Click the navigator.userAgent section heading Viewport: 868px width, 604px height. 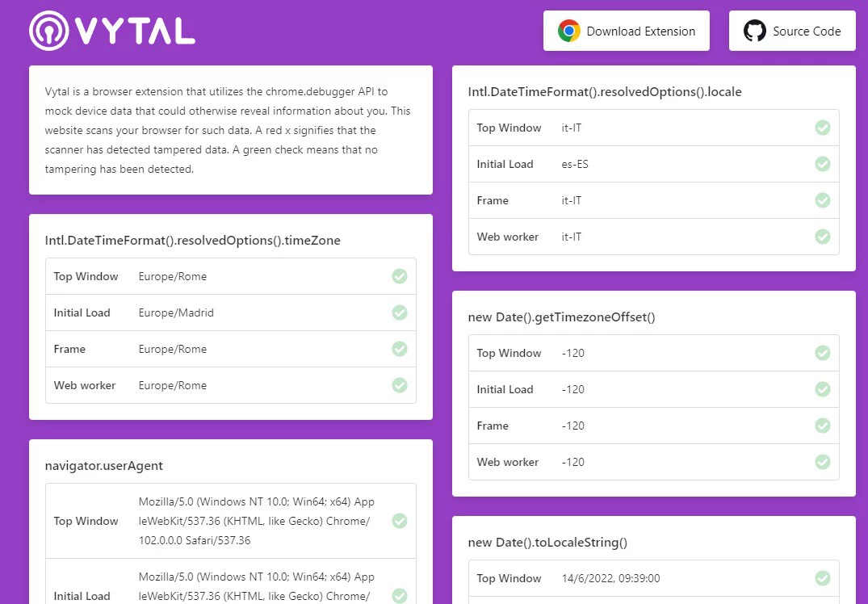pos(104,466)
